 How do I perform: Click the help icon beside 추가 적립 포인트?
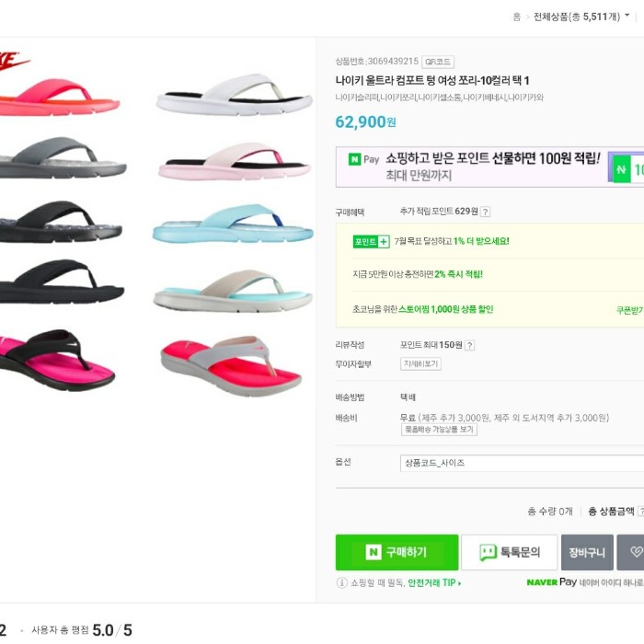(486, 212)
